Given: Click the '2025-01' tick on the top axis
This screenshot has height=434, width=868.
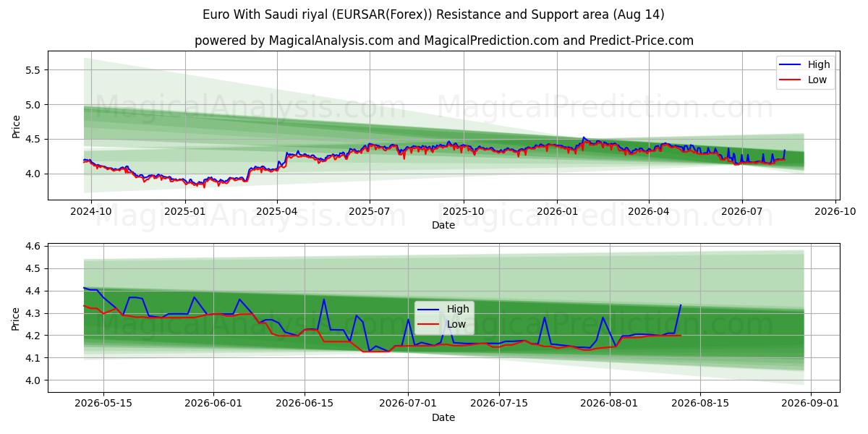Looking at the screenshot, I should [x=185, y=210].
